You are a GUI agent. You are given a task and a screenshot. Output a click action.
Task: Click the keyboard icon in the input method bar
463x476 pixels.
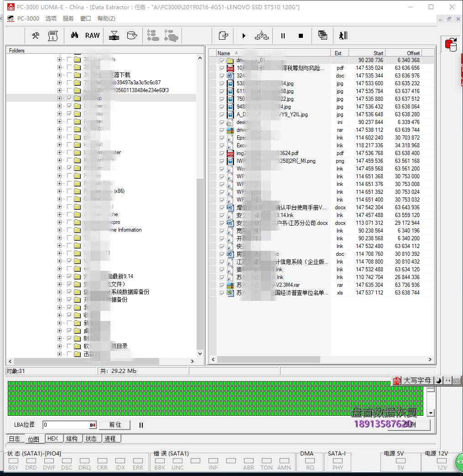(x=457, y=381)
